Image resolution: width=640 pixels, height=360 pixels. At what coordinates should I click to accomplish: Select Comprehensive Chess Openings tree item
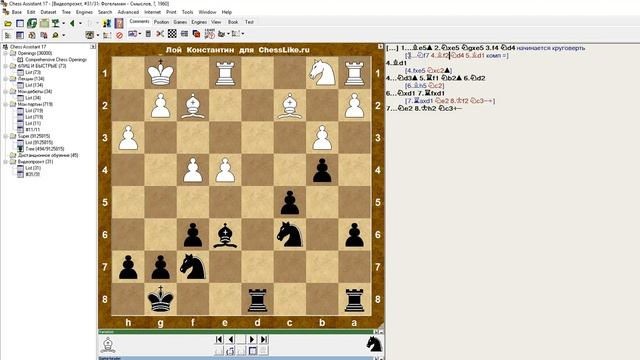coord(56,60)
